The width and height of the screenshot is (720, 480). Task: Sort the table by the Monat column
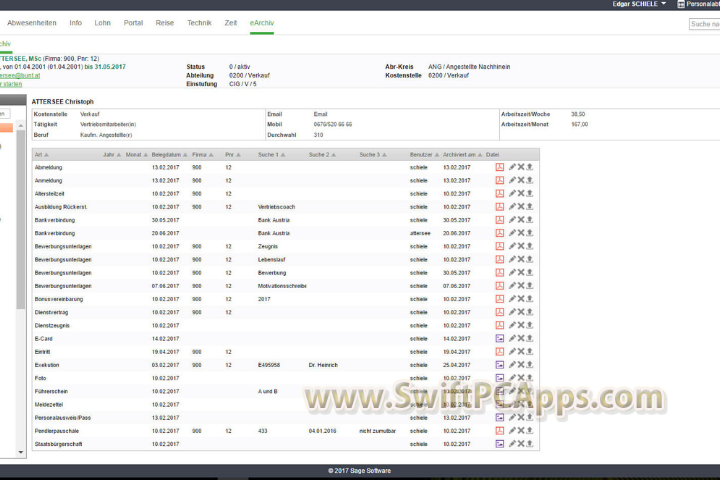[x=137, y=155]
